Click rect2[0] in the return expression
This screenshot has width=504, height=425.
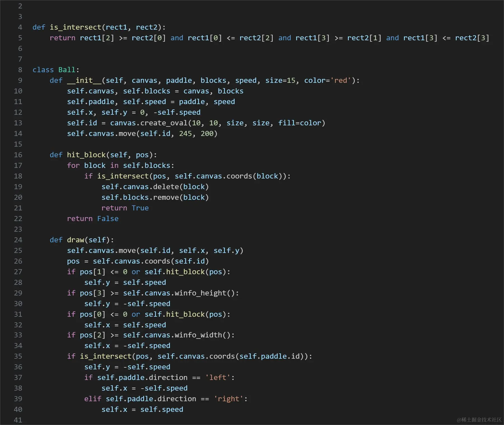click(x=149, y=38)
